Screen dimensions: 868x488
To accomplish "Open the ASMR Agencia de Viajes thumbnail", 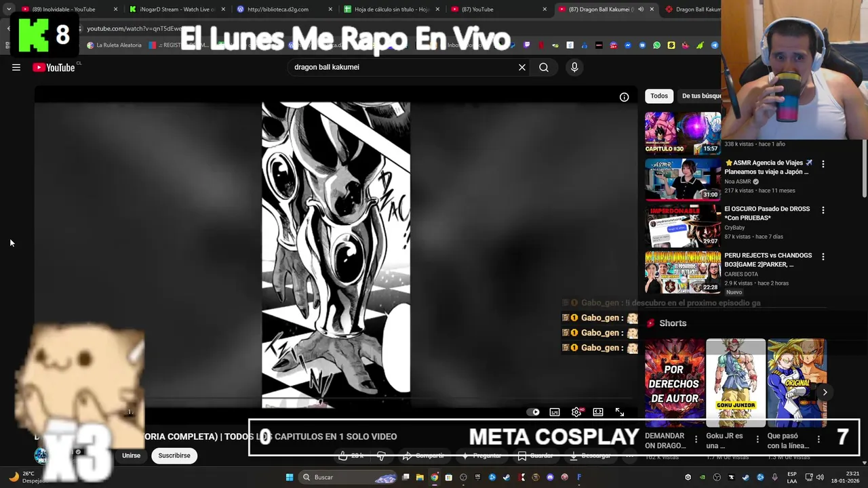I will pos(682,179).
